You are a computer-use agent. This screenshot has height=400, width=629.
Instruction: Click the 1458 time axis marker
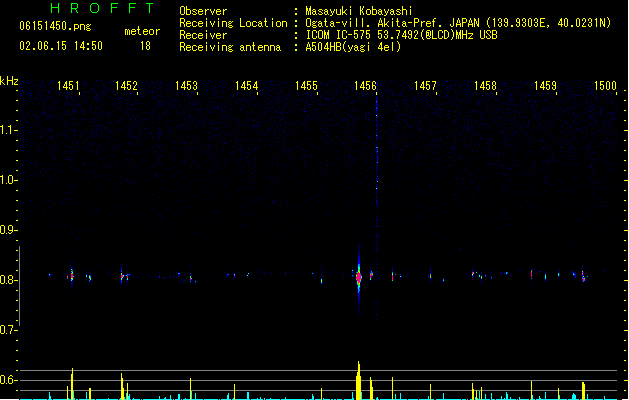tap(485, 86)
